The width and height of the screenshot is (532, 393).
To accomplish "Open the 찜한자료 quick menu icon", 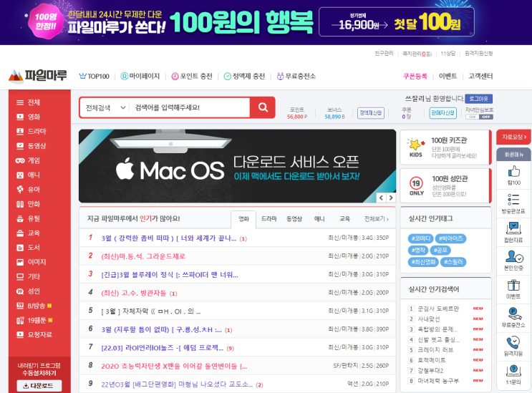I will pos(513,232).
